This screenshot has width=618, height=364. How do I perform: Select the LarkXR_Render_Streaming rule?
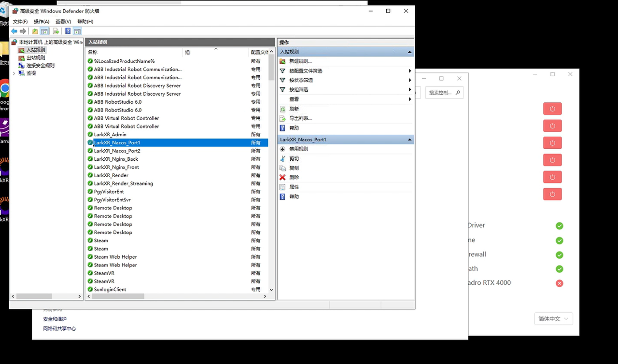click(177, 183)
